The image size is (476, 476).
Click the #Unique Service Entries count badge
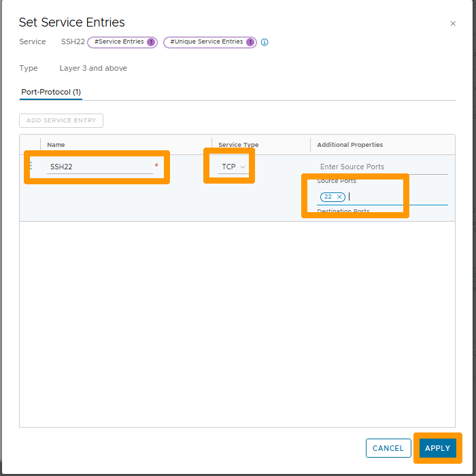[250, 42]
